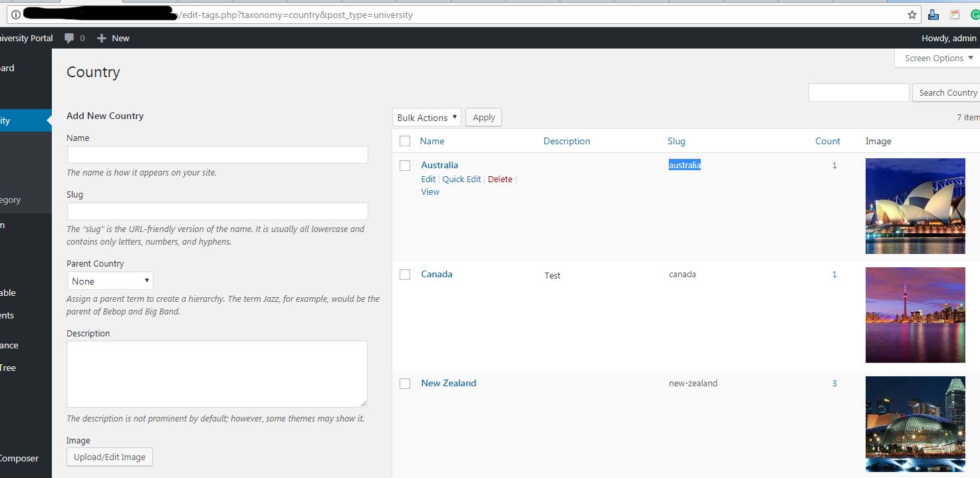Click Quick Edit under Australia
980x478 pixels.
(x=461, y=179)
